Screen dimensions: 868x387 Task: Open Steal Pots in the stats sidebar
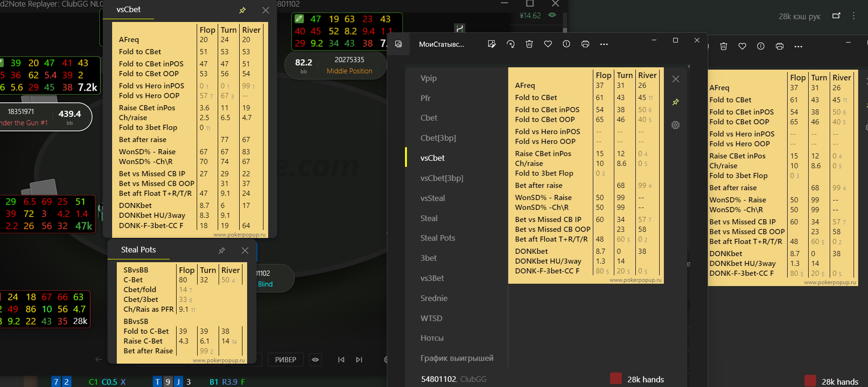(x=438, y=238)
